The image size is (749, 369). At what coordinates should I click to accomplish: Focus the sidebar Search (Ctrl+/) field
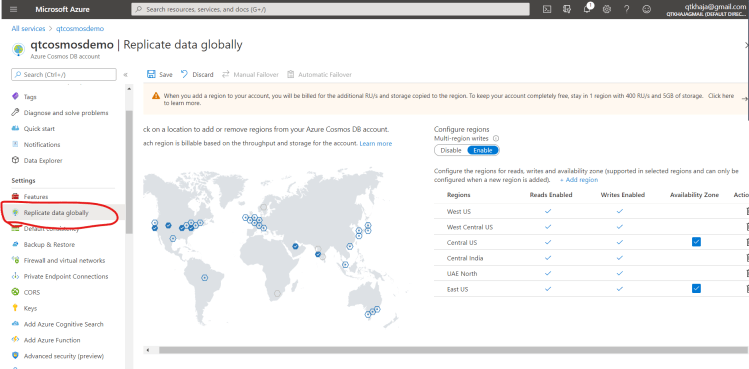coord(64,75)
